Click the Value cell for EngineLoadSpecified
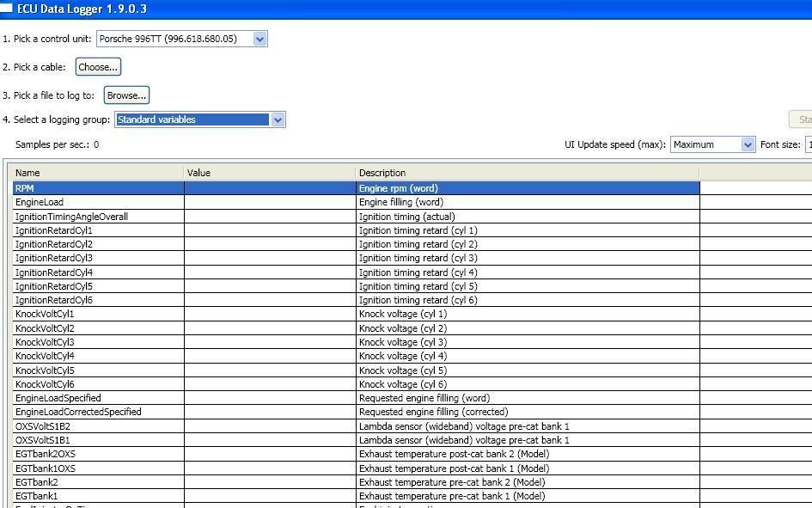 269,398
